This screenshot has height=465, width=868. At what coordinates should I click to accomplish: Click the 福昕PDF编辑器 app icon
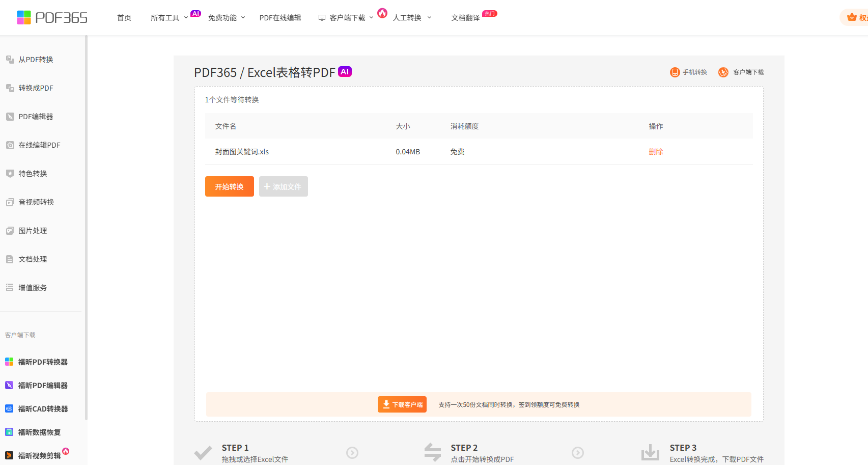point(9,386)
